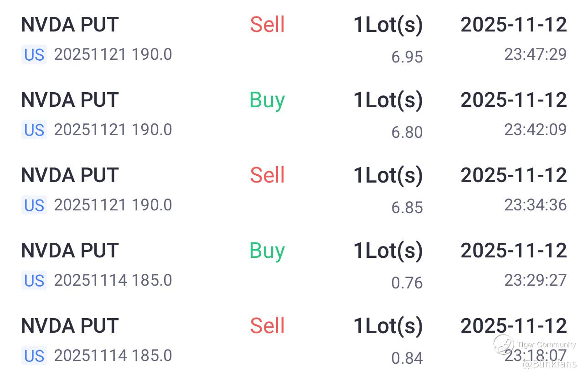Select the 23:42:09 timestamp
This screenshot has height=377, width=588.
click(535, 130)
